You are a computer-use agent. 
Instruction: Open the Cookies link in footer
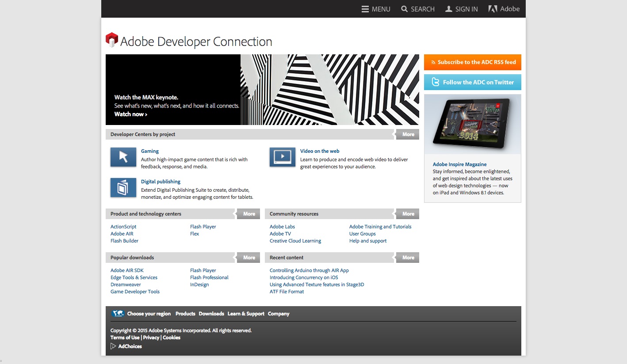point(172,337)
